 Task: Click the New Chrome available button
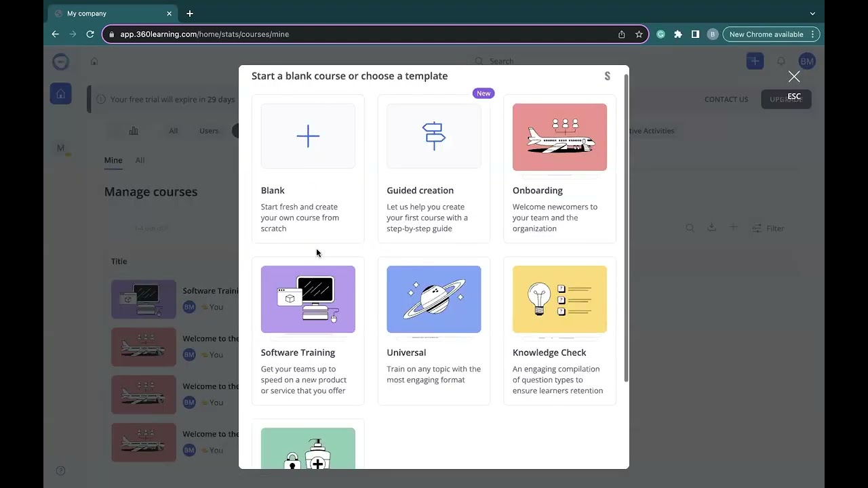pos(772,34)
